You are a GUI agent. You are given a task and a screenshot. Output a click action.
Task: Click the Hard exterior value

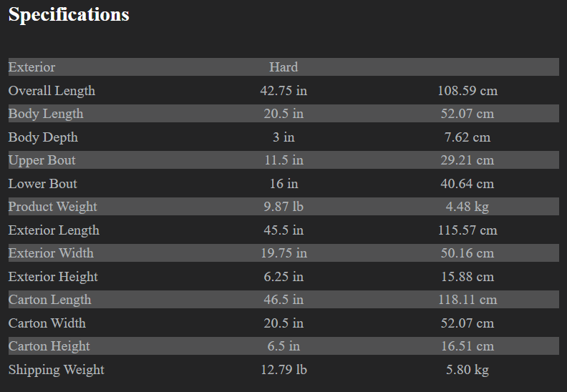[x=283, y=67]
